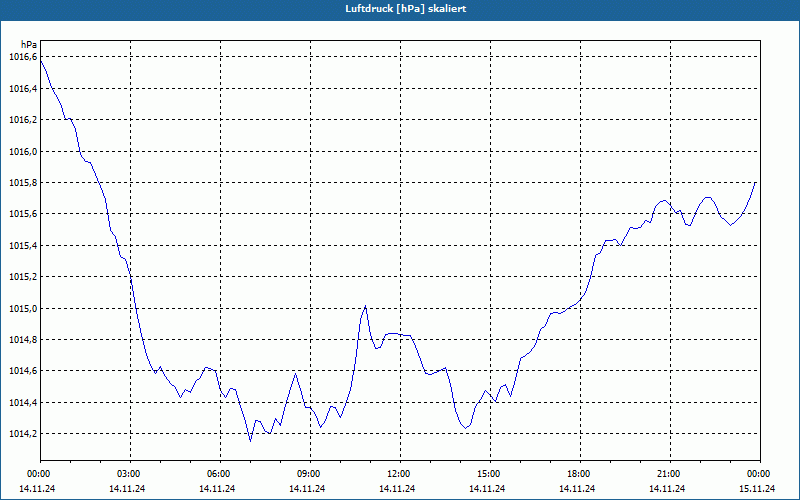Screen dimensions: 800x500
Task: Click the 00:00 label above date 15.11.24
Action: click(x=758, y=474)
